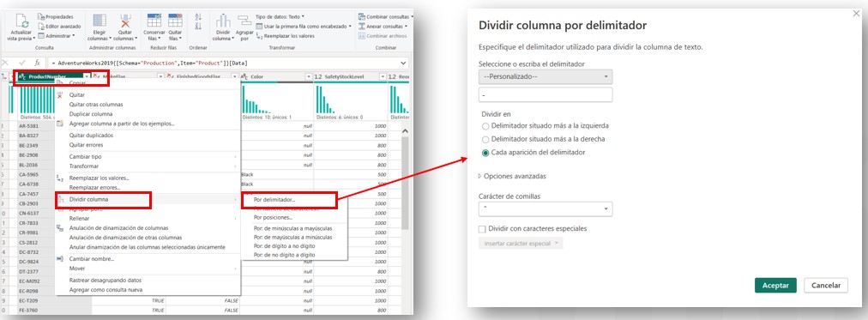Choose Por posiciones... from the submenu
This screenshot has height=320, width=868.
click(x=273, y=218)
